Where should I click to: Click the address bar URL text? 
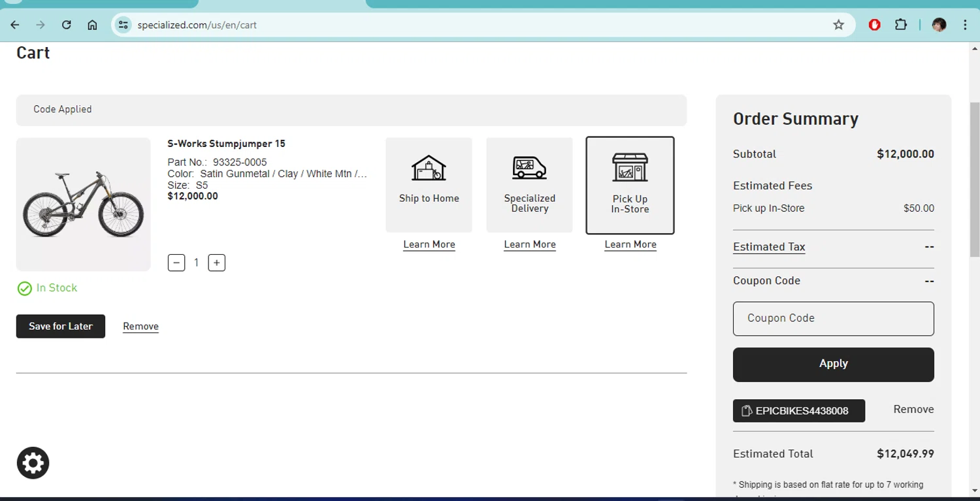coord(197,25)
